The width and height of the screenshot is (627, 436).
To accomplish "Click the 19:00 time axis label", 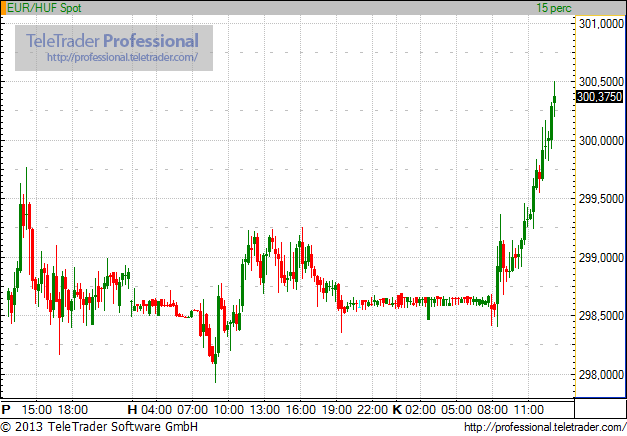I will click(337, 410).
